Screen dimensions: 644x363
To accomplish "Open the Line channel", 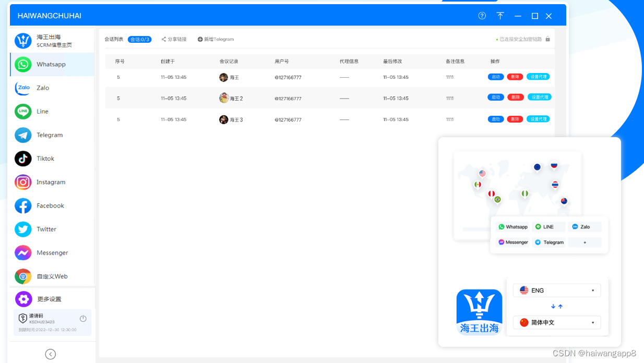I will click(52, 111).
